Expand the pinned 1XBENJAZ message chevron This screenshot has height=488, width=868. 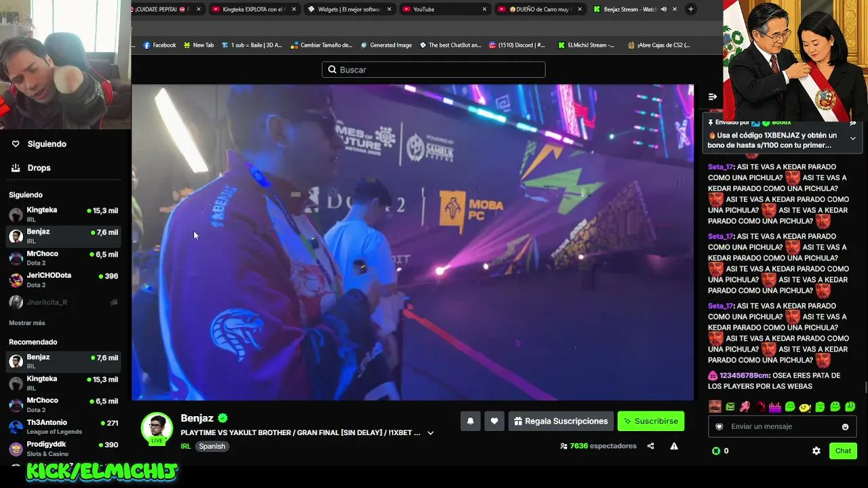coord(853,139)
